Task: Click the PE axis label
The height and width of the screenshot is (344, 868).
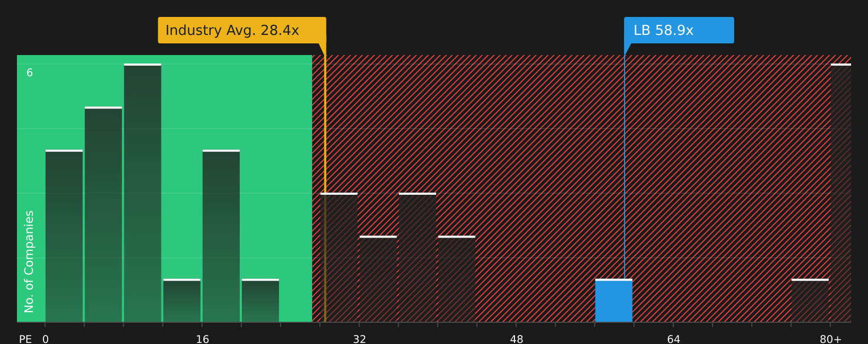Action: (25, 339)
